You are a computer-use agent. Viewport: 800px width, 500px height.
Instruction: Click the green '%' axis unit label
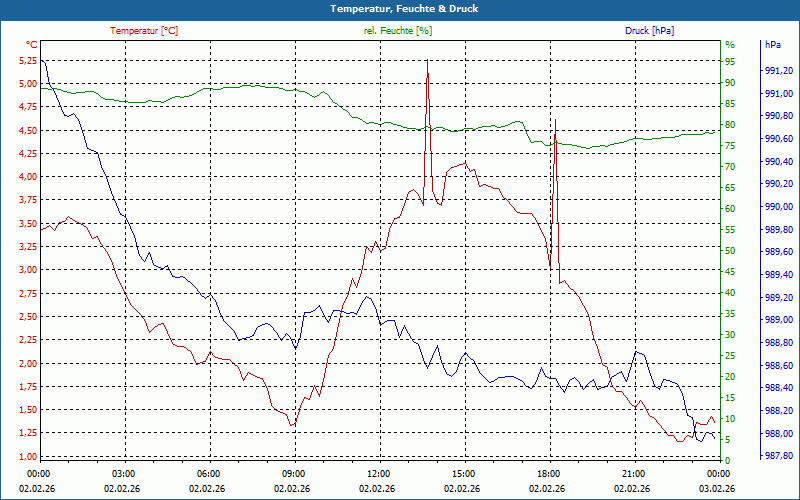729,45
